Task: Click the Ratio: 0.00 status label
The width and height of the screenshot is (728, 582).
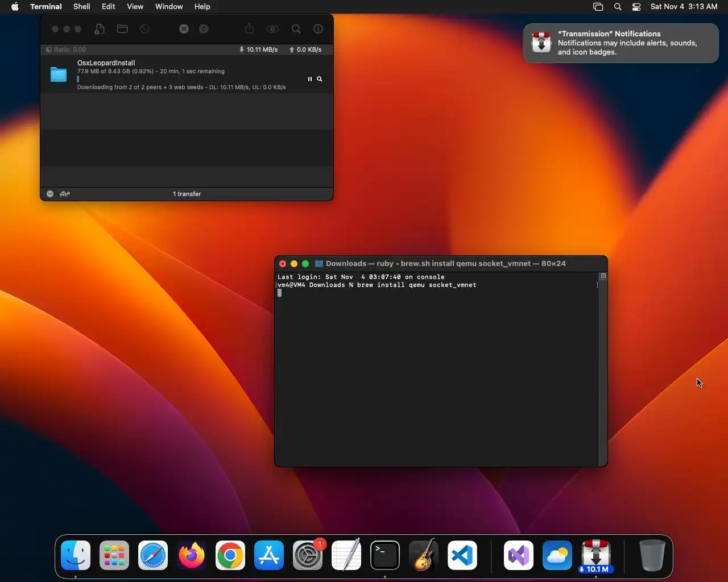Action: click(66, 49)
